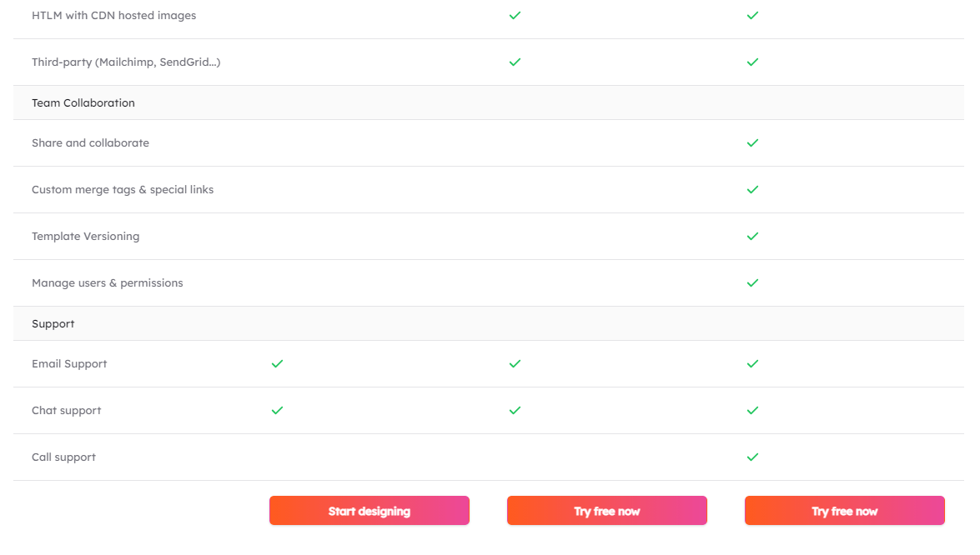The image size is (980, 555).
Task: Select the Call support row label
Action: click(x=63, y=457)
